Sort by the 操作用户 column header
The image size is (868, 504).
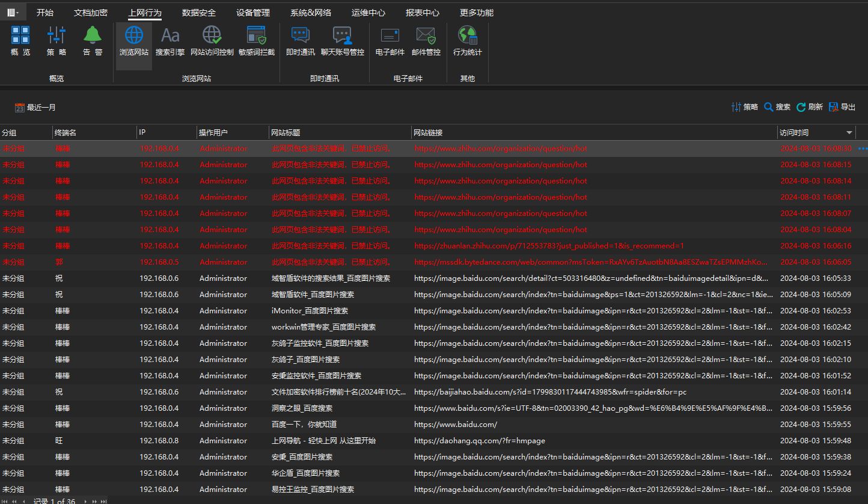(233, 132)
